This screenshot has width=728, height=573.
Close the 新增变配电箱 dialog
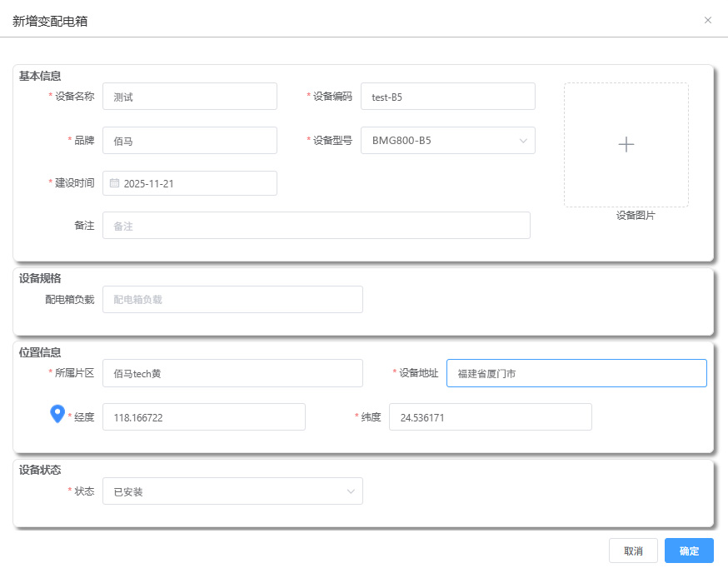(709, 20)
